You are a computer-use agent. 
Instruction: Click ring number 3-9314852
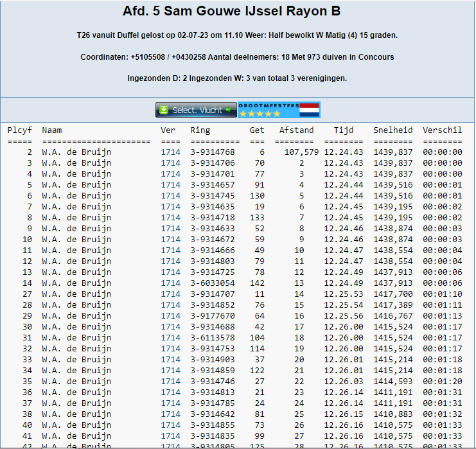click(213, 305)
